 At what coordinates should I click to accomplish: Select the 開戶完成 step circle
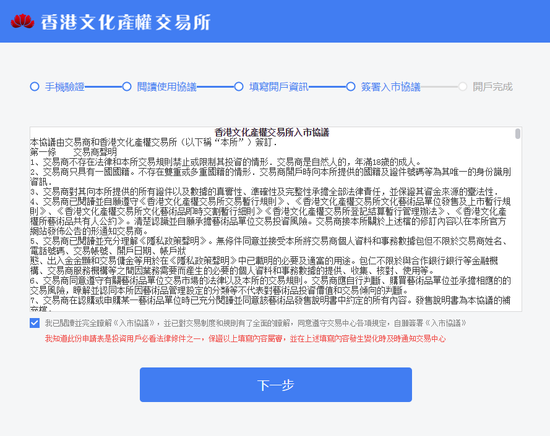pos(463,86)
